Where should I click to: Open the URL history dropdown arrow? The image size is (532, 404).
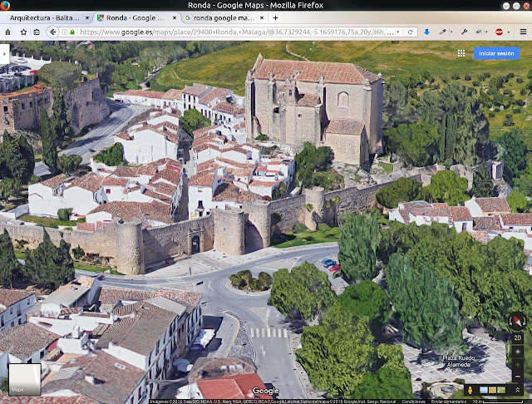click(398, 32)
